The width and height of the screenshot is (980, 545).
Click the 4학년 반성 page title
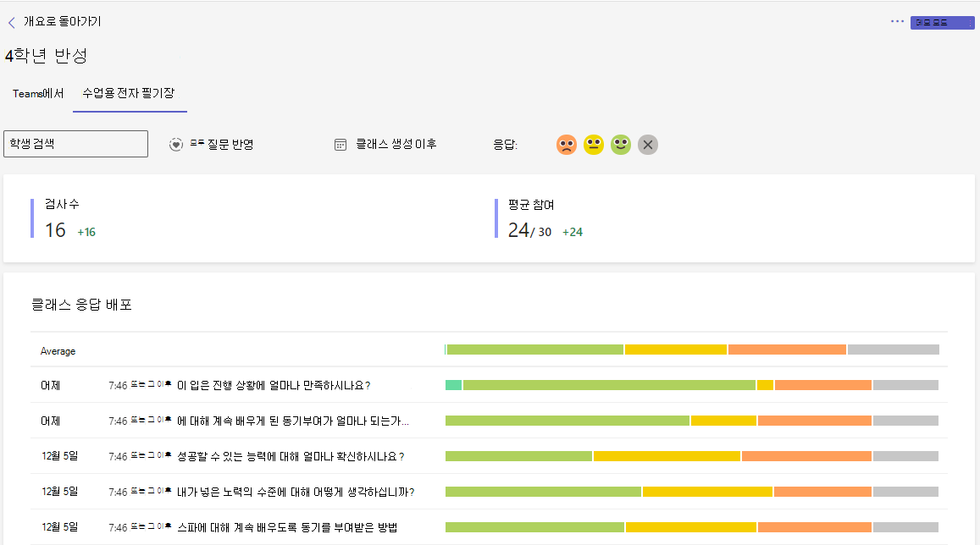coord(47,56)
